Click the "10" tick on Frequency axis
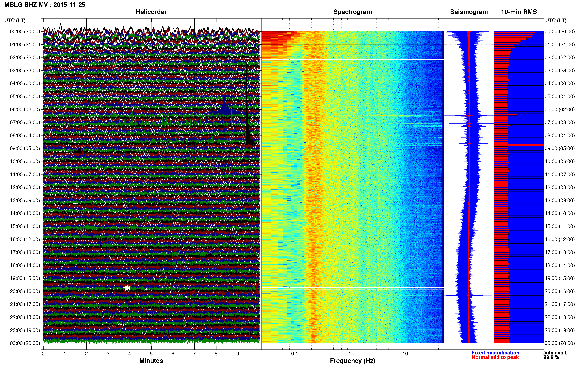Screen dimensions: 588x368 405,354
